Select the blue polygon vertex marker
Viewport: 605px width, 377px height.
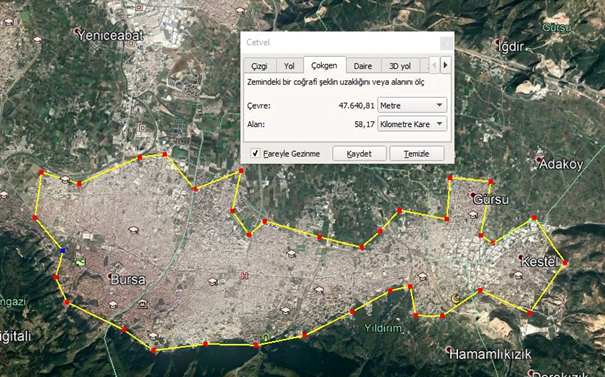point(63,251)
